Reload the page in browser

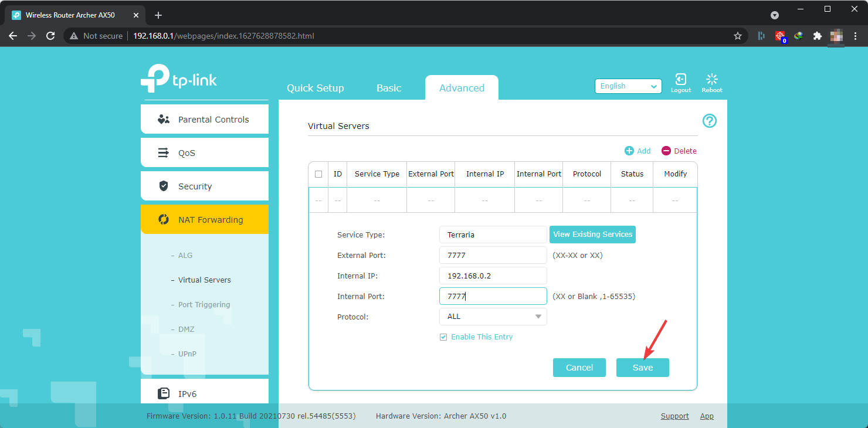pos(50,36)
